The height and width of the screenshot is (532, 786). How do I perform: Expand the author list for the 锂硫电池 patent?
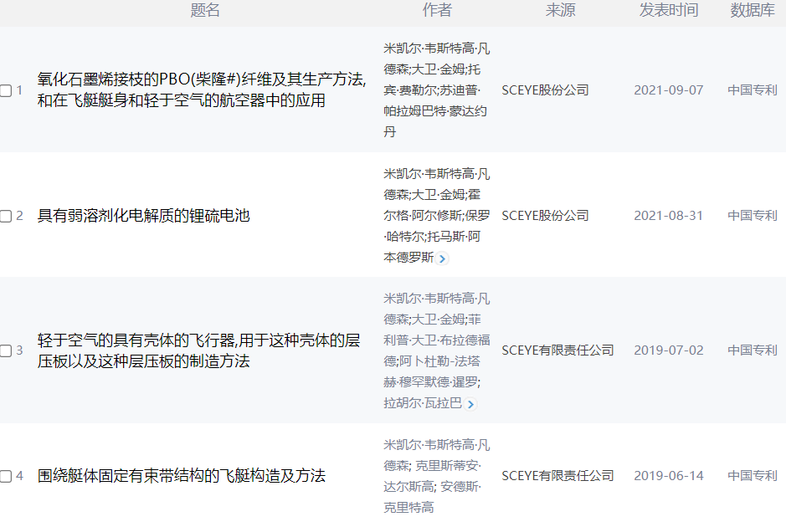click(x=443, y=258)
